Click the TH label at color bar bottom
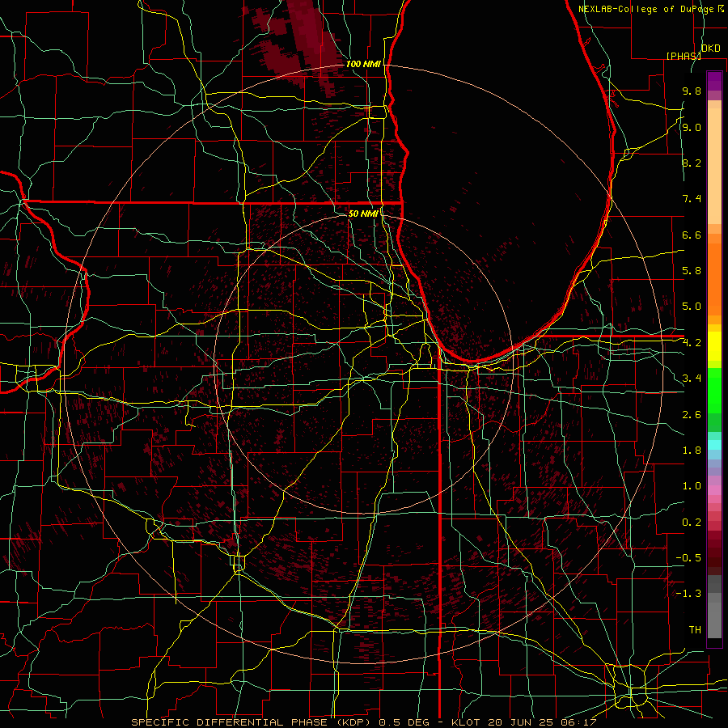Viewport: 728px width, 728px height. [x=695, y=630]
